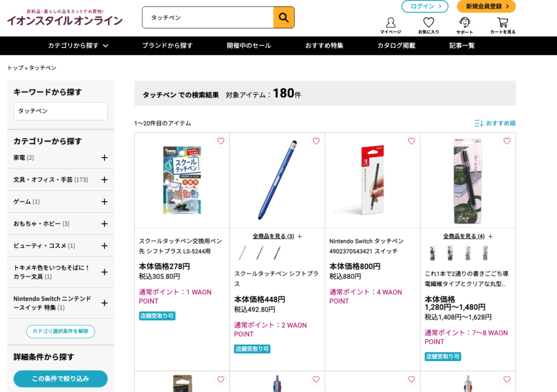Open favorites heart icon in header

(429, 26)
